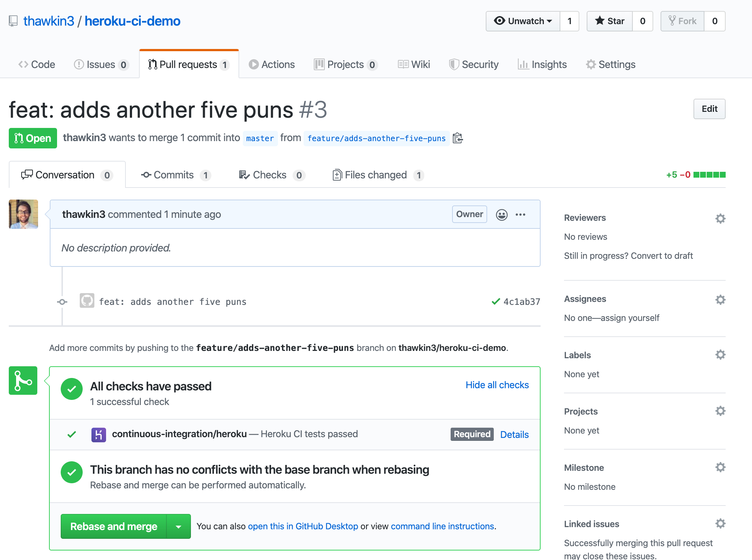This screenshot has width=752, height=560.
Task: Click the copy branch name clipboard icon
Action: pos(458,138)
